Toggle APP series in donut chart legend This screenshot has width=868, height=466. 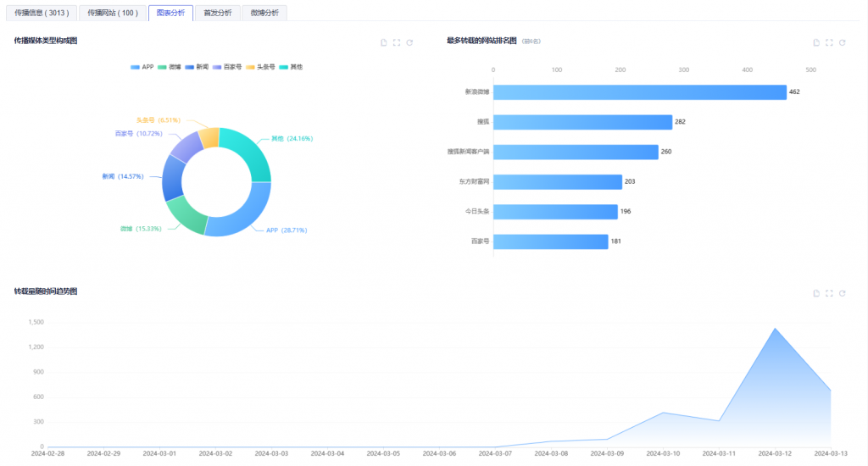[142, 66]
